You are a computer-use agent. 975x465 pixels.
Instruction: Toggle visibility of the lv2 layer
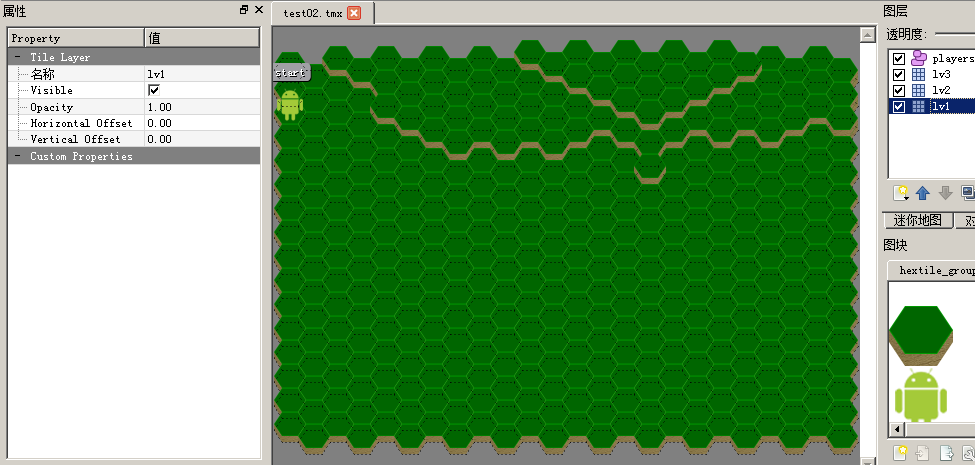899,91
